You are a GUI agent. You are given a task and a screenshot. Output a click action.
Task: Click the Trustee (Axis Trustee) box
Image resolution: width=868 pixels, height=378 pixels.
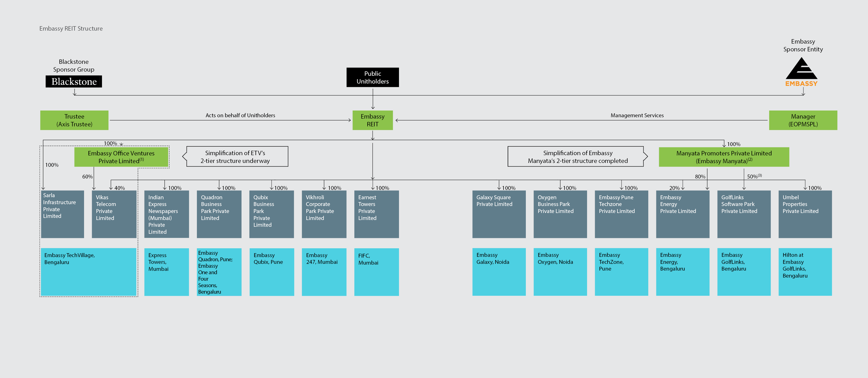(x=74, y=120)
